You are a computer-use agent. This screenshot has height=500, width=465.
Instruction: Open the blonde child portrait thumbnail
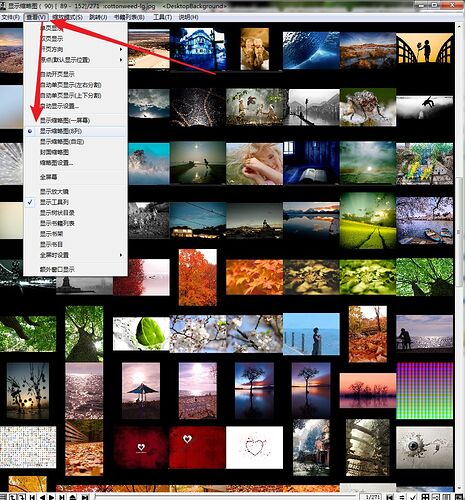coord(254,164)
